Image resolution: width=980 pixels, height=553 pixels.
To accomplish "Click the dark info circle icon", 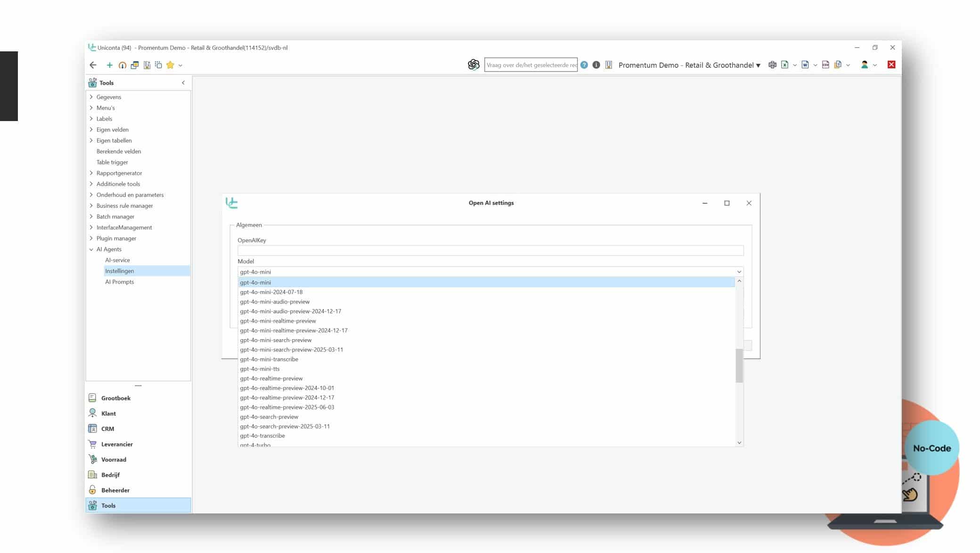I will (596, 65).
